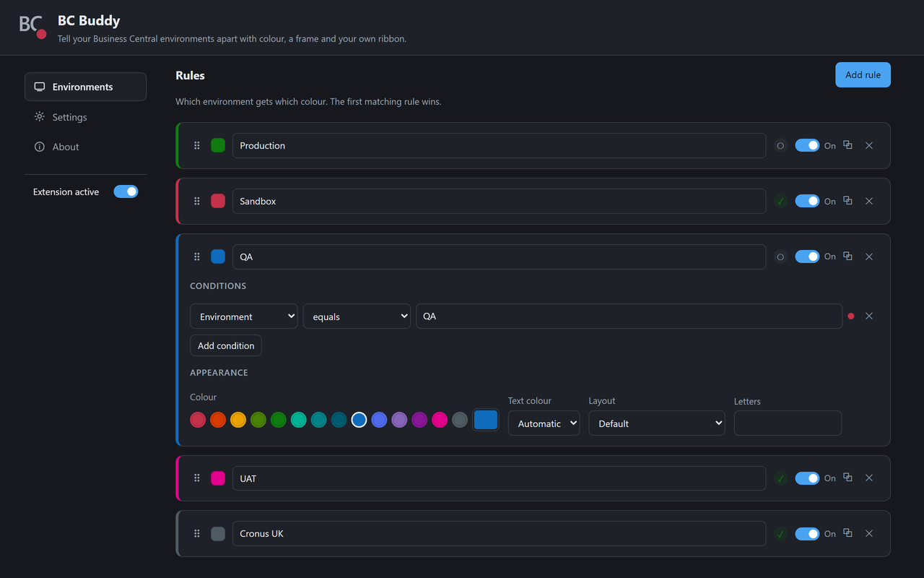
Task: Turn off the Cronus UK rule switch
Action: (x=807, y=533)
